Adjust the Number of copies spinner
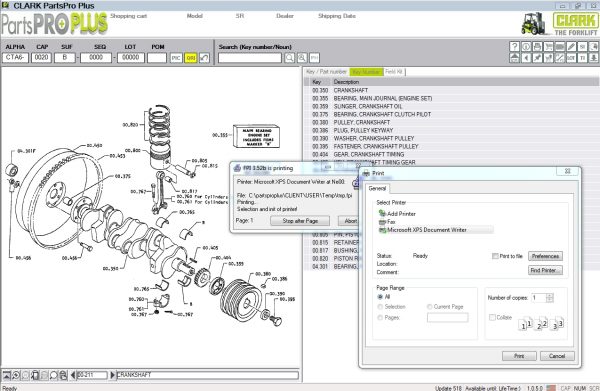This screenshot has width=600, height=391. (x=550, y=298)
